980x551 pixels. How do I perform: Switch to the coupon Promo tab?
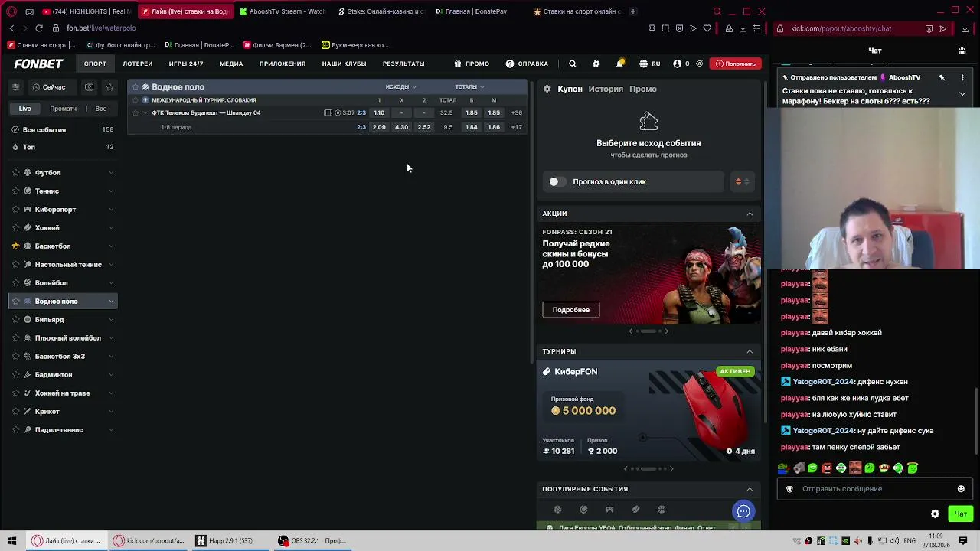643,89
